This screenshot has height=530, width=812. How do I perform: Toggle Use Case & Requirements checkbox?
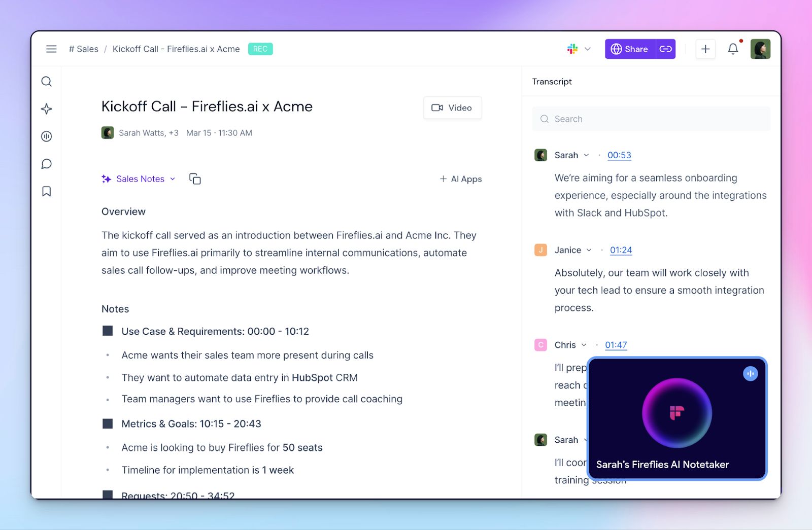[108, 331]
